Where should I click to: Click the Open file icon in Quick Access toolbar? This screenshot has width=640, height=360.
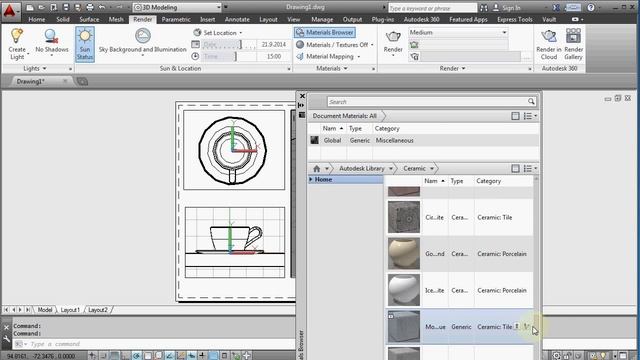coord(42,7)
